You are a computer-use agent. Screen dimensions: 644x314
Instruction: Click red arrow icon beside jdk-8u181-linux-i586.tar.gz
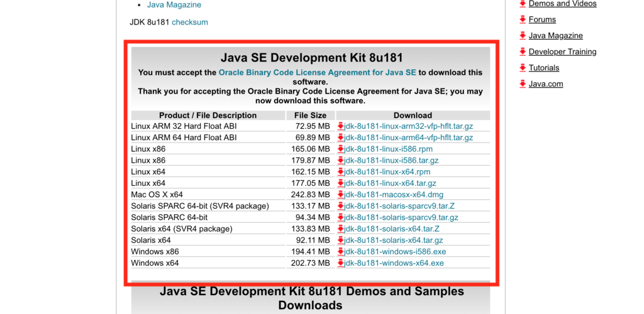340,160
